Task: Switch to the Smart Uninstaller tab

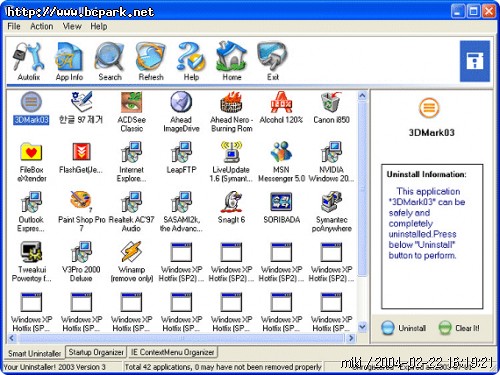Action: pyautogui.click(x=34, y=353)
